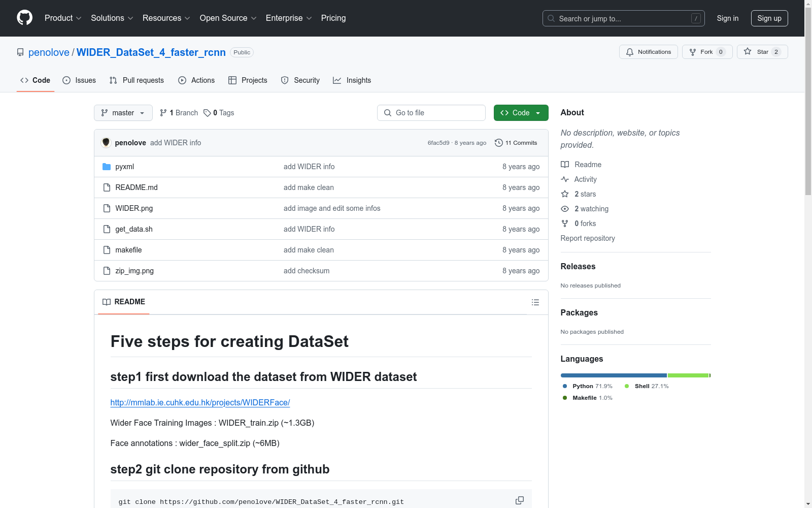Click the Activity pulse icon
This screenshot has height=508, width=812.
(565, 179)
